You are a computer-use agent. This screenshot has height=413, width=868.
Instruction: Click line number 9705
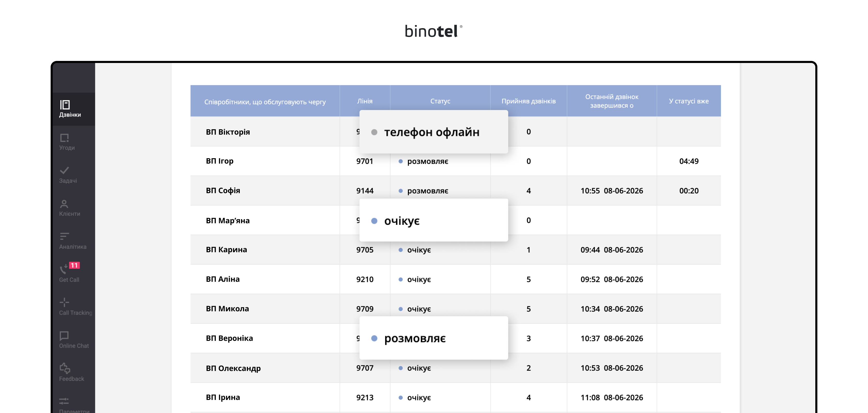click(365, 250)
